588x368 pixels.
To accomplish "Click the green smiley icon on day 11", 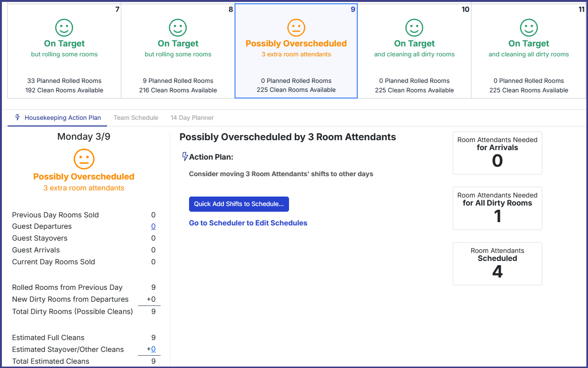I will pos(529,27).
